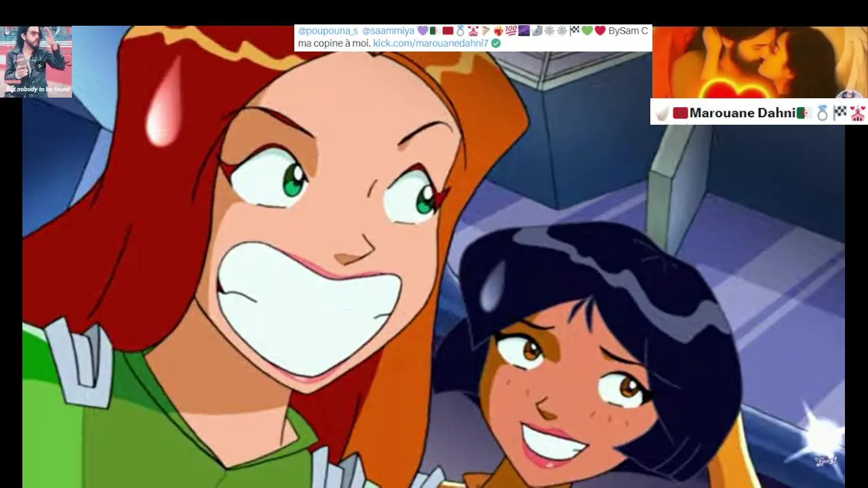Open the kissing couple thumbnail image

pyautogui.click(x=759, y=62)
